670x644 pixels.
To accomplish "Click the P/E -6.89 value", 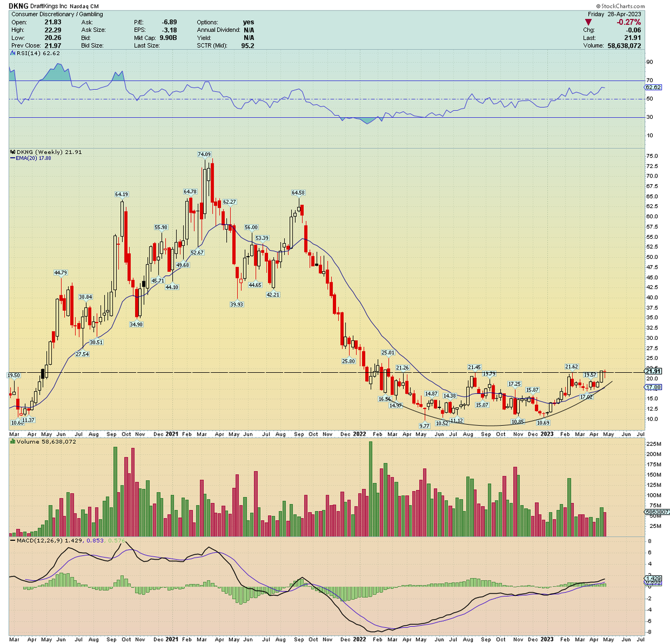I will point(169,22).
